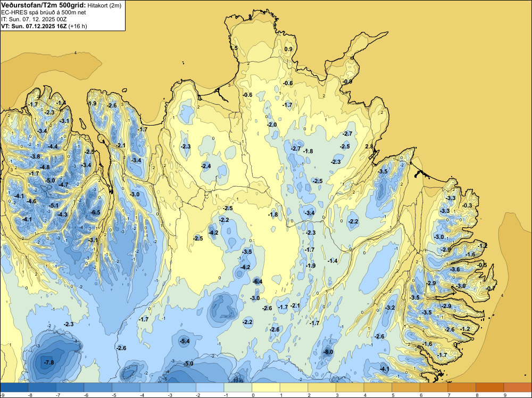Click the legend color segment between -5 and -4
532x398 pixels.
pos(126,387)
